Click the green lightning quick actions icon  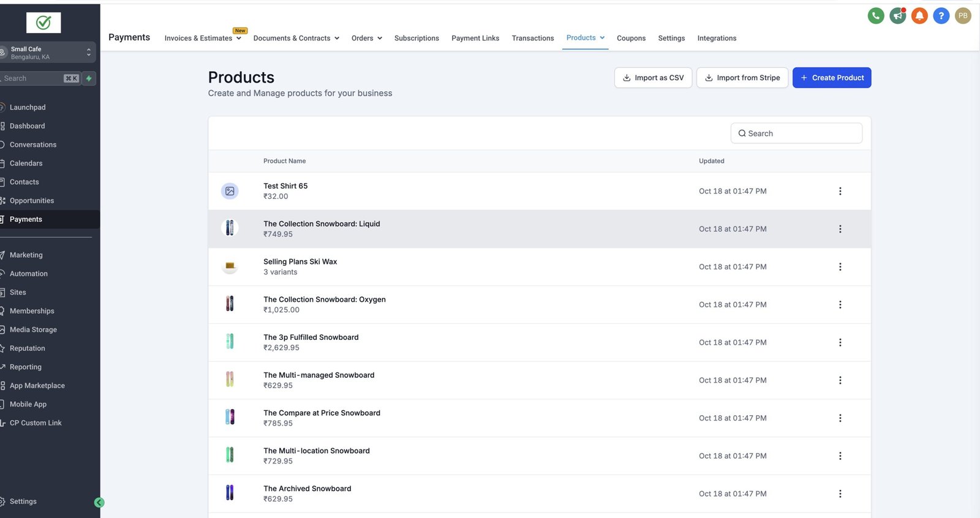tap(89, 78)
